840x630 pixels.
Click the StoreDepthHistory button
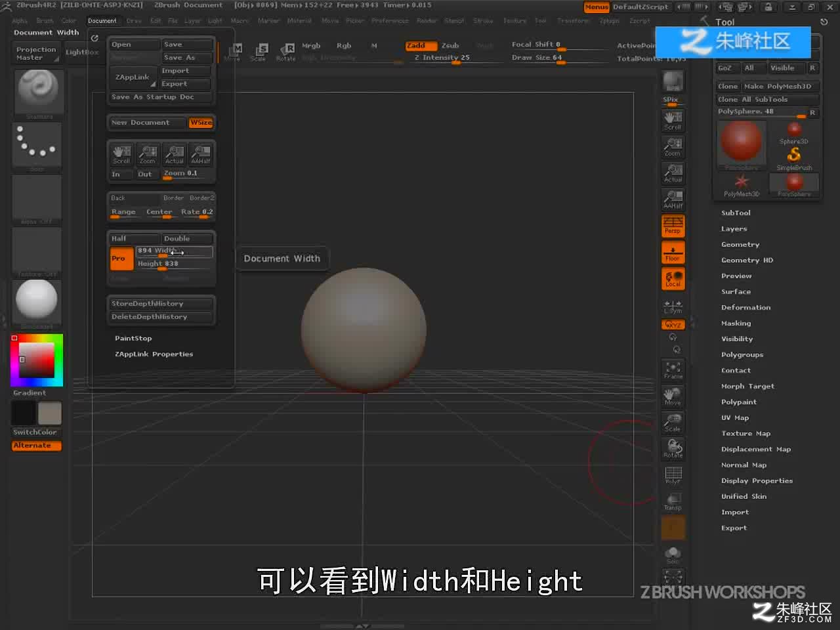point(161,304)
